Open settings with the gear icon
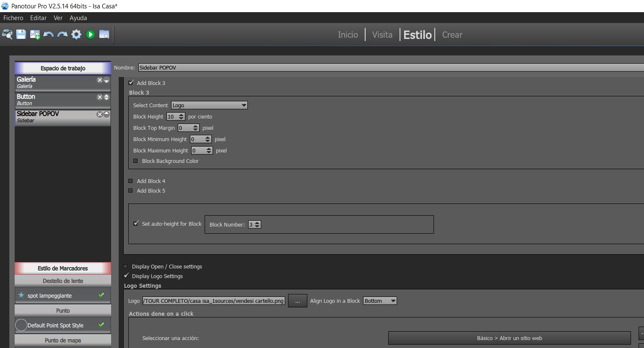This screenshot has width=644, height=348. click(x=76, y=34)
